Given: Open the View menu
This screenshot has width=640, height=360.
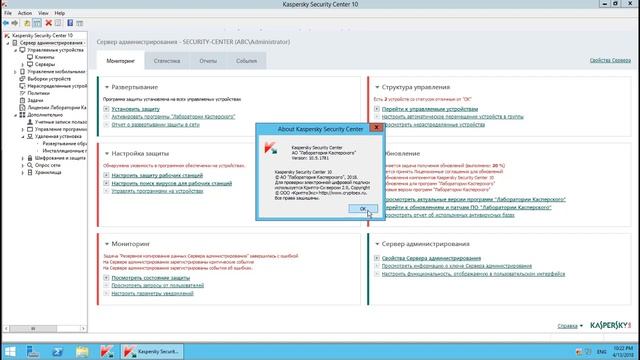Looking at the screenshot, I should pyautogui.click(x=43, y=13).
